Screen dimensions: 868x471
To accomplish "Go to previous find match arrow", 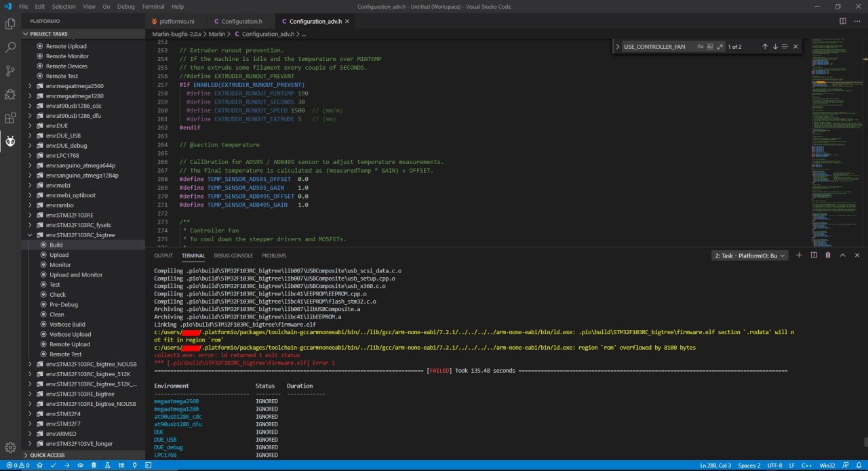I will 765,47.
